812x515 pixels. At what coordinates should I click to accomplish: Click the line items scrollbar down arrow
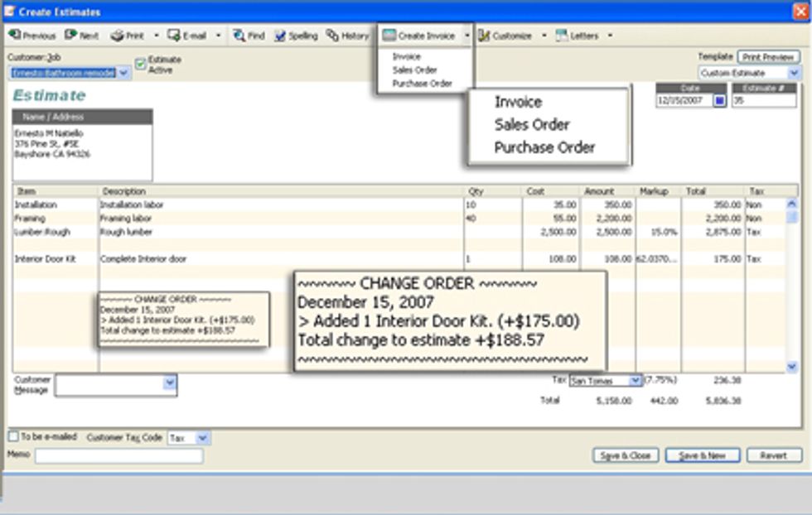(x=791, y=367)
